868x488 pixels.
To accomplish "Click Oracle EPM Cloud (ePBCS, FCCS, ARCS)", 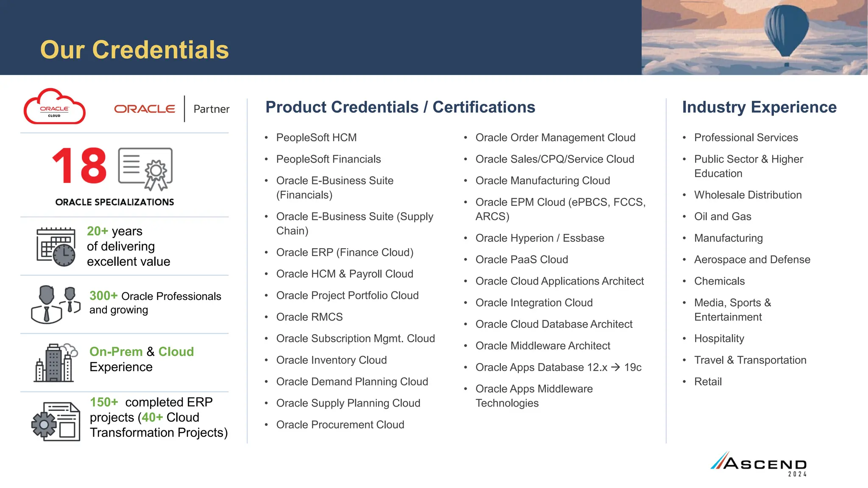I will pos(560,209).
